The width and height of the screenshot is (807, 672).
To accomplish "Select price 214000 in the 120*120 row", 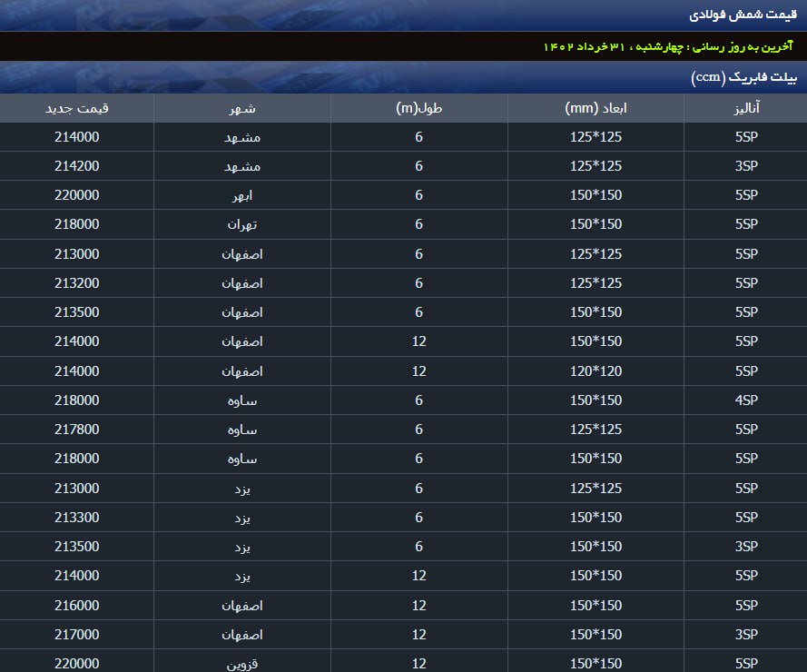I will click(76, 371).
